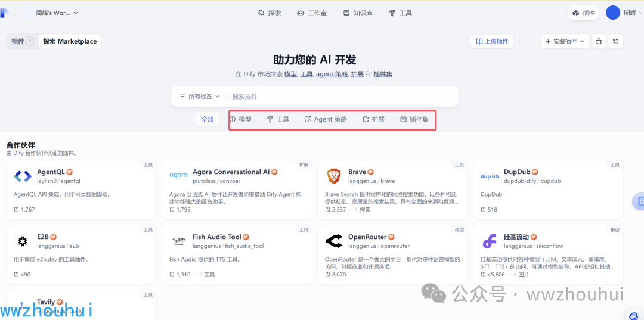Switch to the Agent 策略 filter
Viewport: 644px width, 320px height.
[x=326, y=119]
